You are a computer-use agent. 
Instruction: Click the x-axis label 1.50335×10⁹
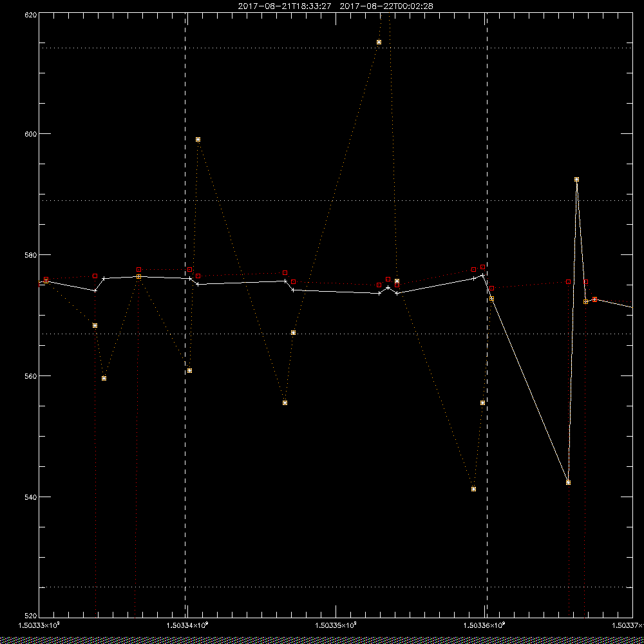coord(336,625)
